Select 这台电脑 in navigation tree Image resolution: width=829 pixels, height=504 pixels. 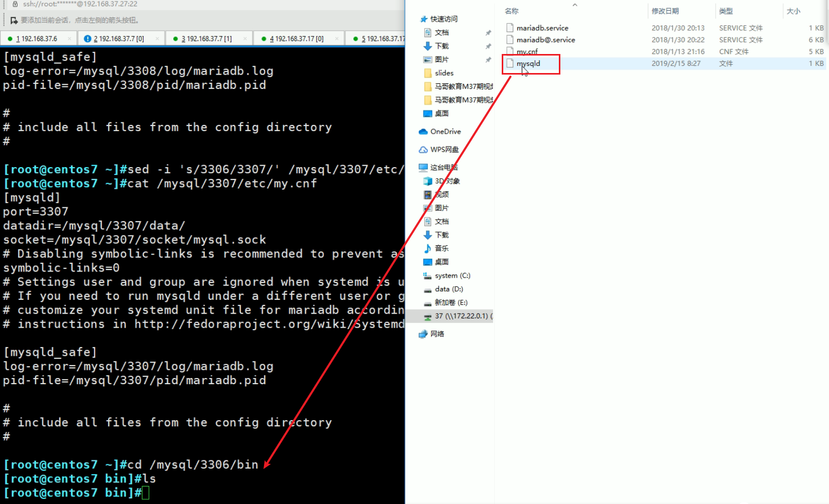[x=443, y=168]
